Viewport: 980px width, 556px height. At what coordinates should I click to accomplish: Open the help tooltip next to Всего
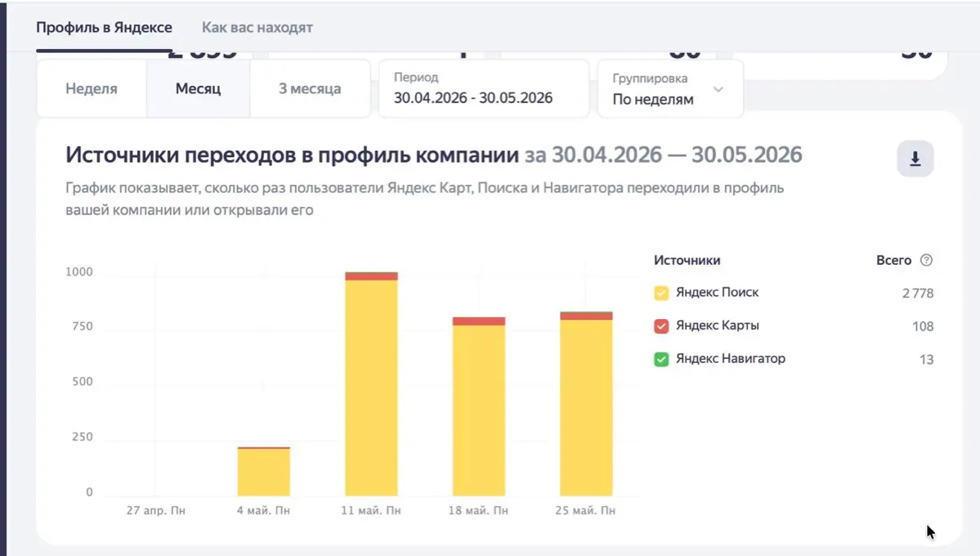click(926, 260)
